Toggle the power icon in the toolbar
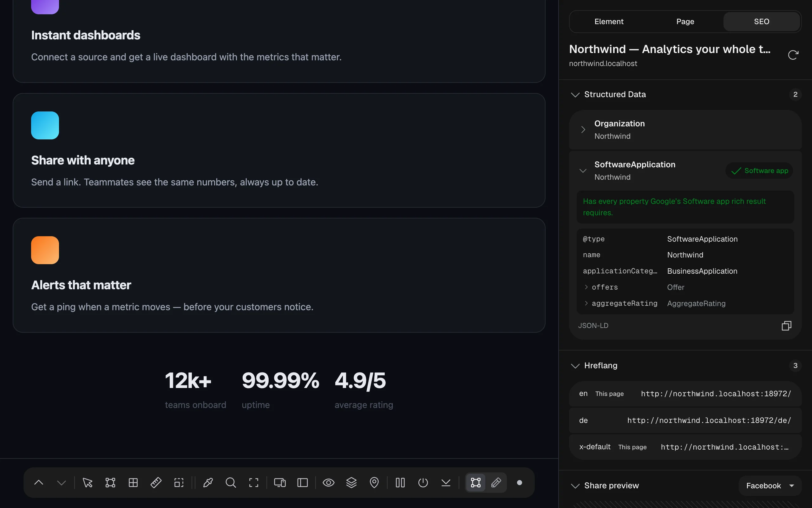Image resolution: width=812 pixels, height=508 pixels. 423,483
